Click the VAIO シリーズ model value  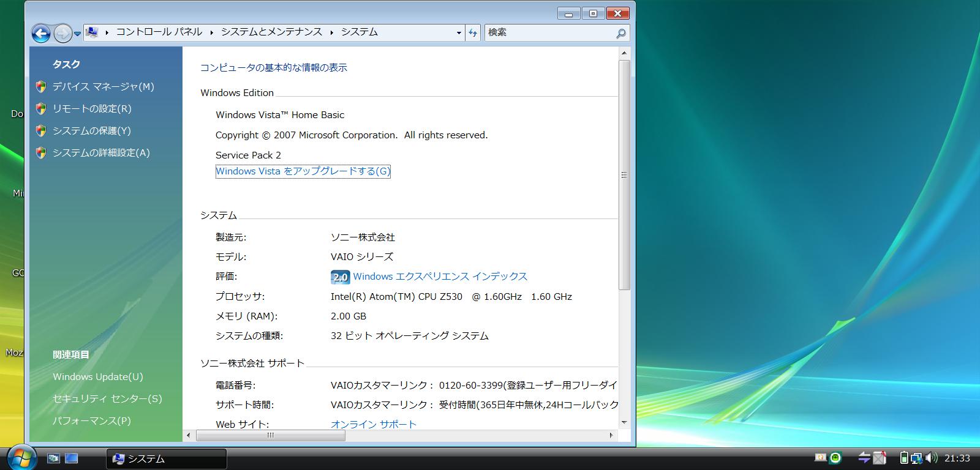[x=362, y=256]
